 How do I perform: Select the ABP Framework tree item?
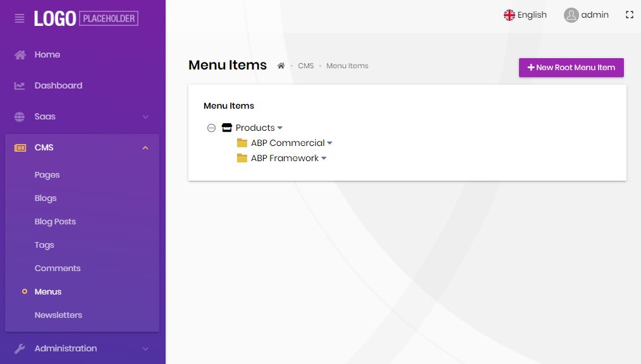click(284, 159)
